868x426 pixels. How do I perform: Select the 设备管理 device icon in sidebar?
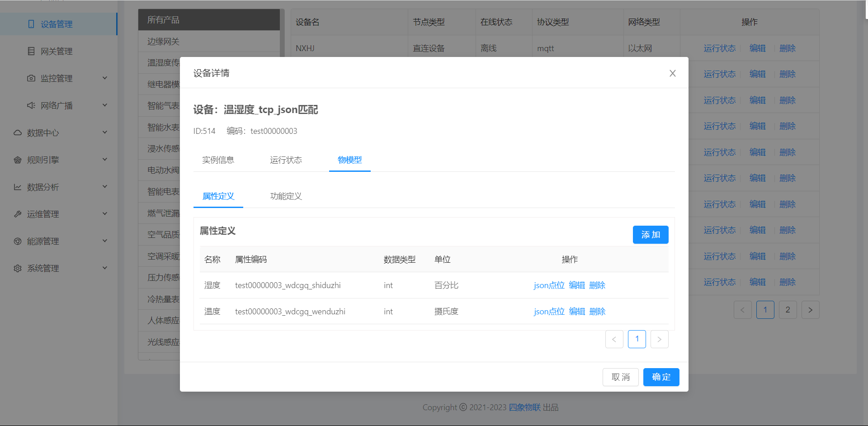30,24
